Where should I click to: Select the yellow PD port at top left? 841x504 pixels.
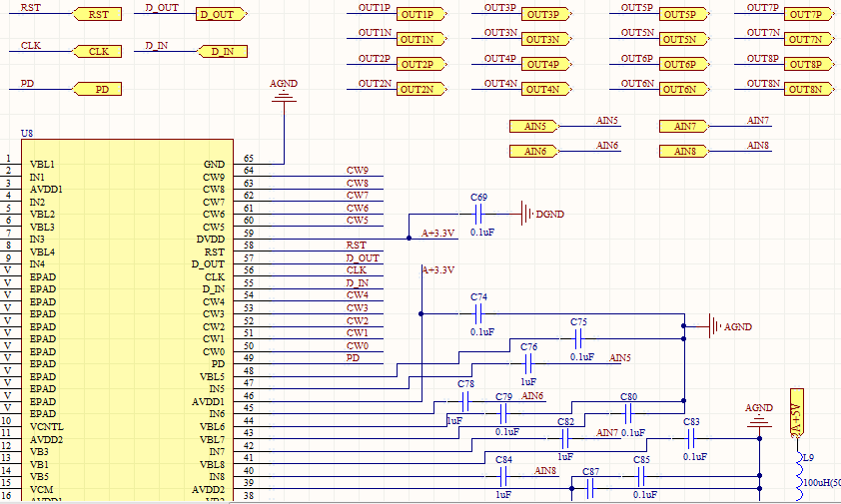pos(97,89)
